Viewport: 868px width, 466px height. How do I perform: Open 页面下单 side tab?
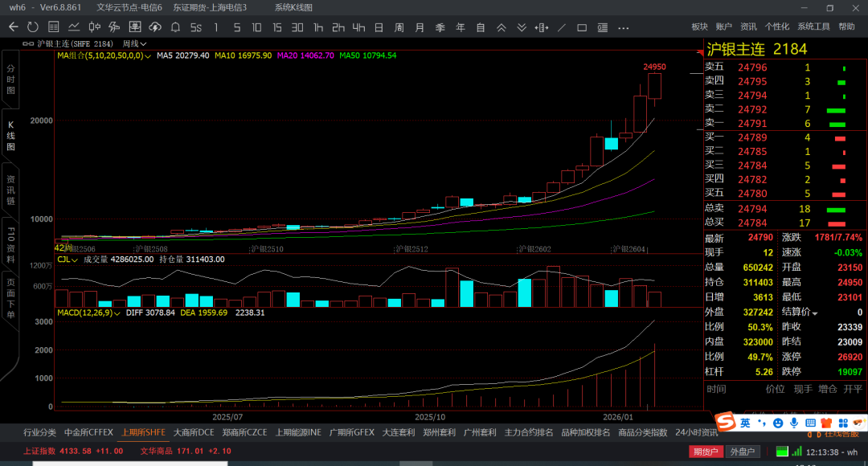tap(10, 298)
